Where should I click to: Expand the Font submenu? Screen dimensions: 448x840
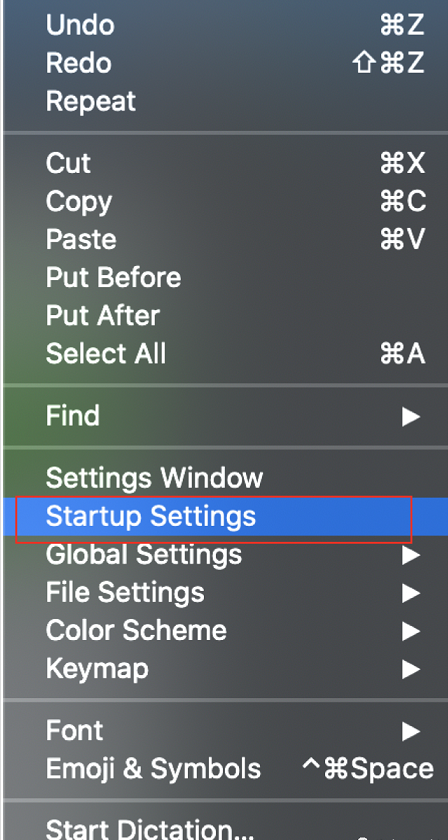coord(225,731)
